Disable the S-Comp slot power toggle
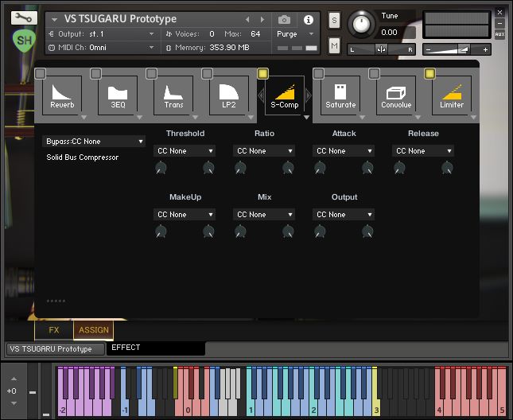The height and width of the screenshot is (420, 513). point(262,73)
